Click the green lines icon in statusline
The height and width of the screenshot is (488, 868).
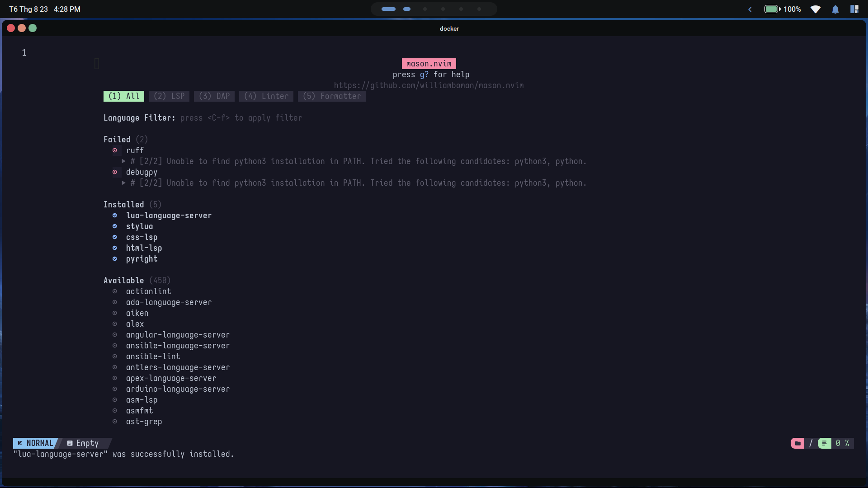(x=824, y=443)
